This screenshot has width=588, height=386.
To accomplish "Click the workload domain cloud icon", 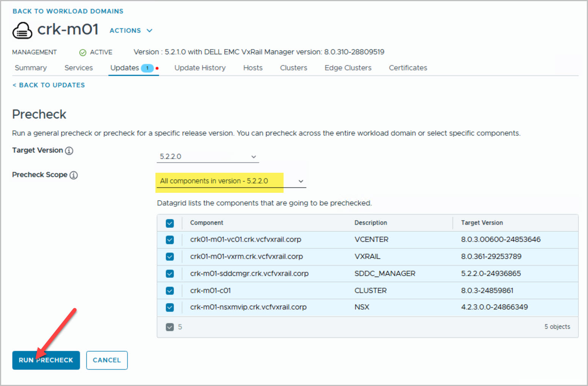I will [x=22, y=31].
